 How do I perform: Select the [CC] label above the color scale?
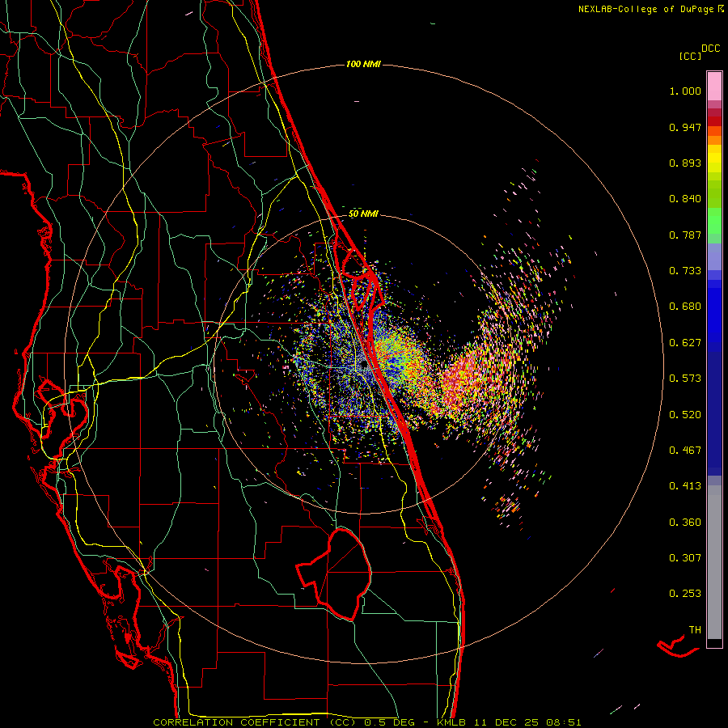click(690, 56)
